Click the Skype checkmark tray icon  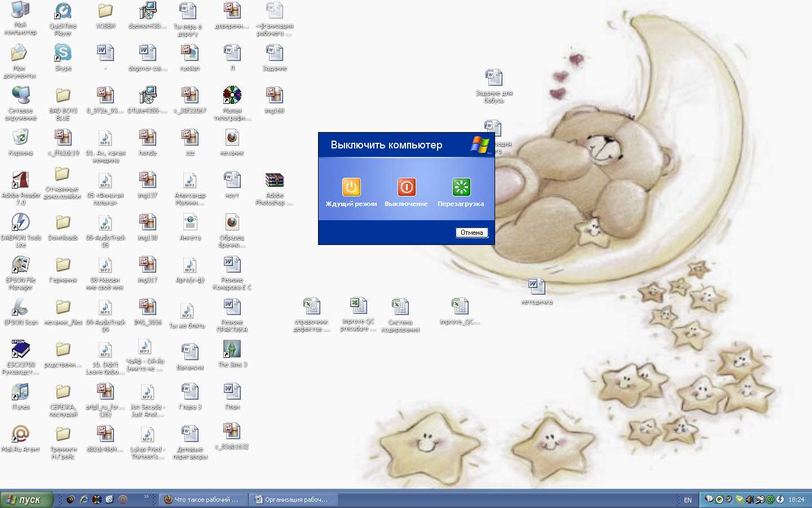point(740,500)
